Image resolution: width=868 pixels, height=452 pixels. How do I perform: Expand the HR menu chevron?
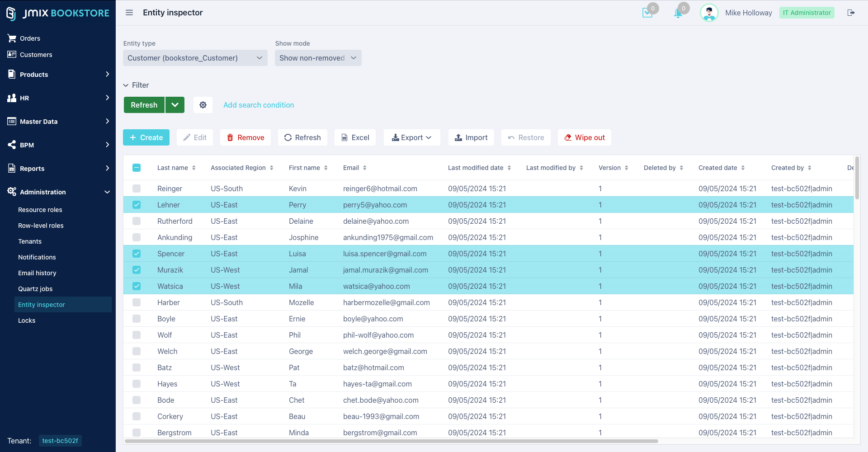107,98
